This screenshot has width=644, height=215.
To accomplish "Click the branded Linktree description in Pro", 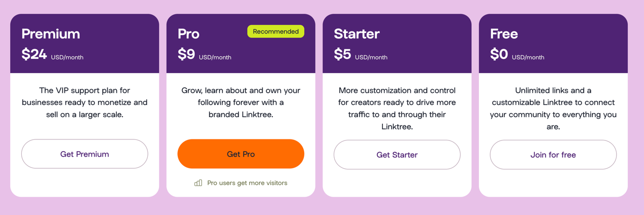I will tap(241, 102).
